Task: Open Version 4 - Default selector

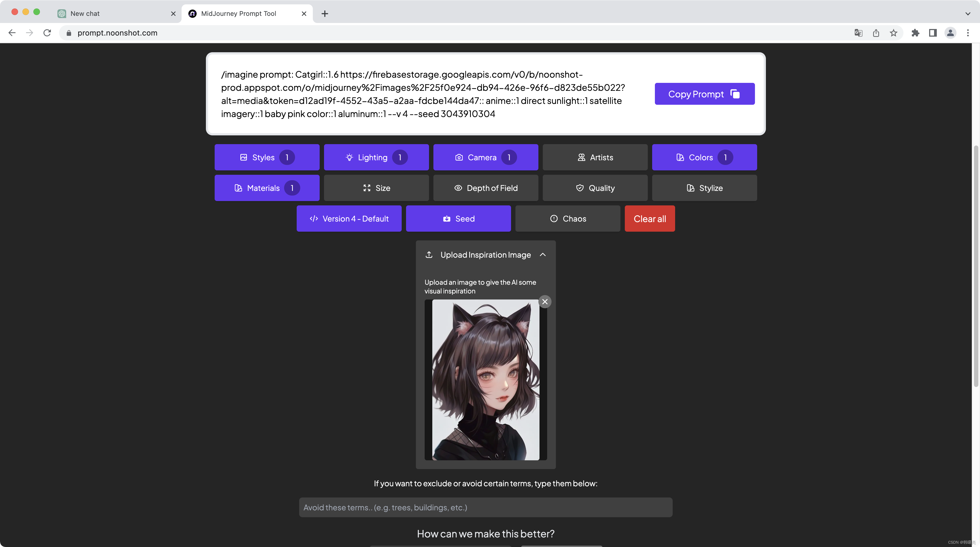Action: pos(349,219)
